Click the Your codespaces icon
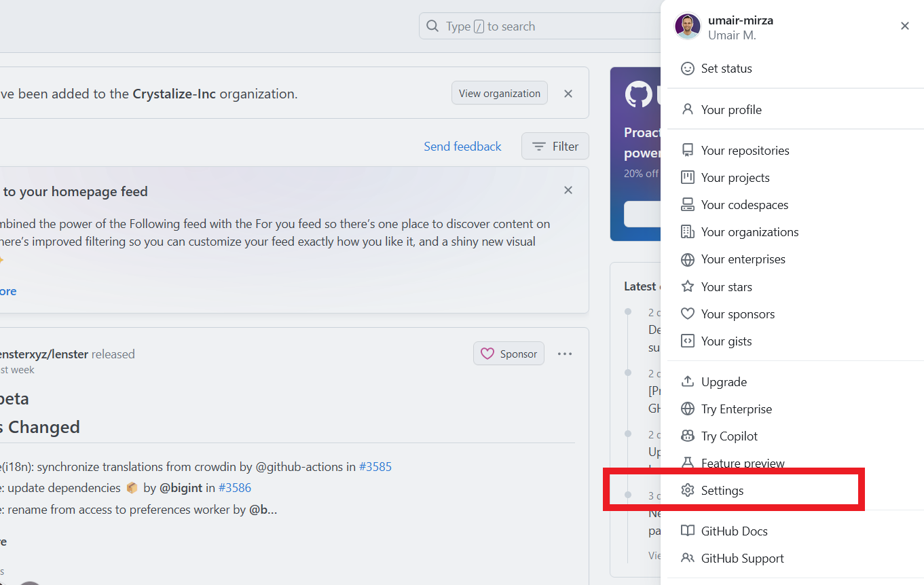This screenshot has width=924, height=585. 688,205
